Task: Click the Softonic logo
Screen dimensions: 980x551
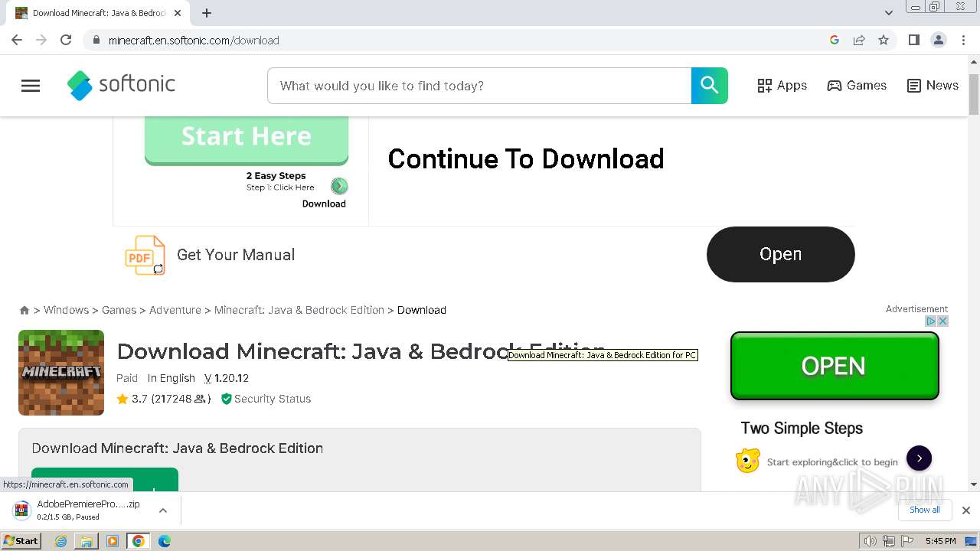Action: (x=122, y=86)
